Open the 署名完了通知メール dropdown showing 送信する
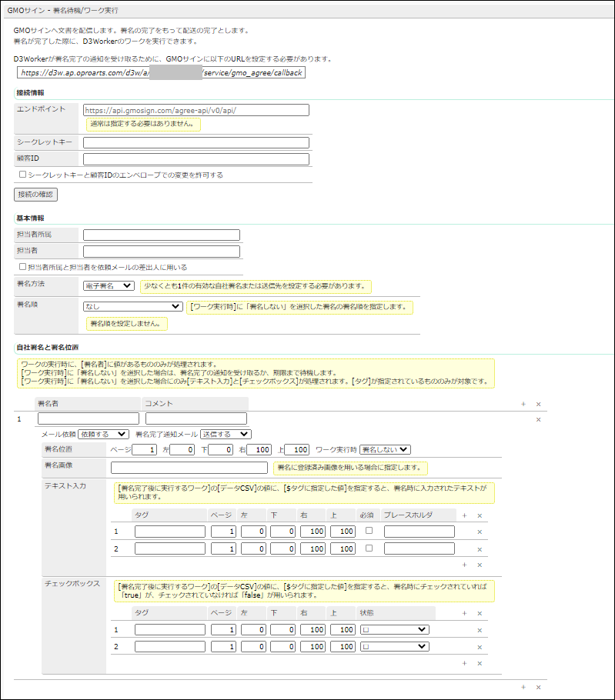This screenshot has height=700, width=615. [x=226, y=434]
